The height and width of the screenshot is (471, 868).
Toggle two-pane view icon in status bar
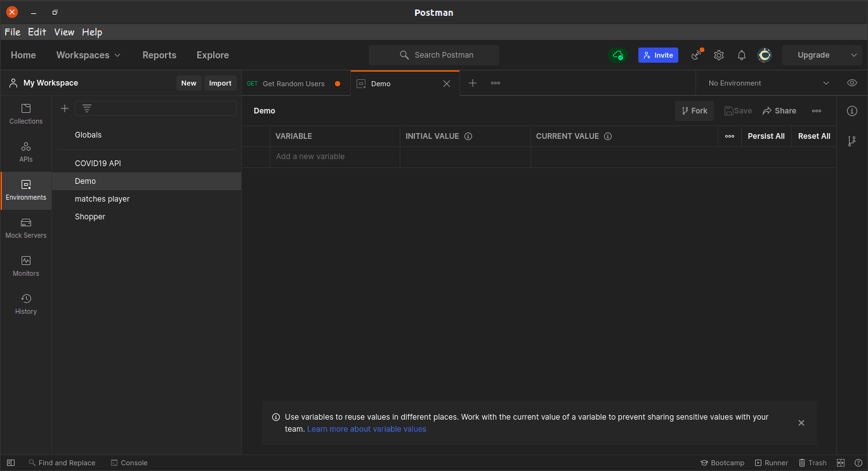point(841,463)
